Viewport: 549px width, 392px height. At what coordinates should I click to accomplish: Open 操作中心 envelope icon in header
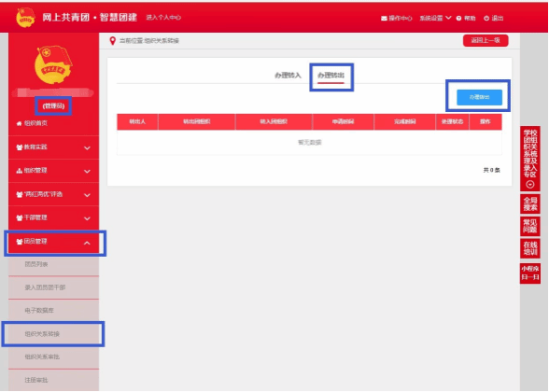pos(384,19)
